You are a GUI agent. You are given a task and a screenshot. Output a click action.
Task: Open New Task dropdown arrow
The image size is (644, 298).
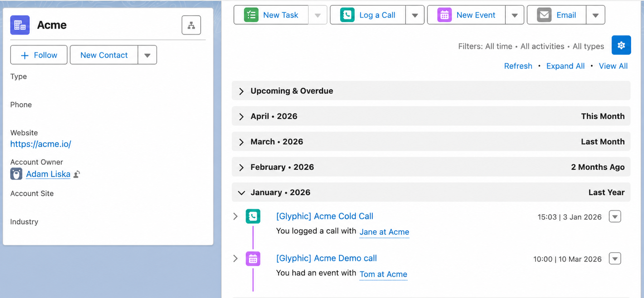(x=317, y=15)
